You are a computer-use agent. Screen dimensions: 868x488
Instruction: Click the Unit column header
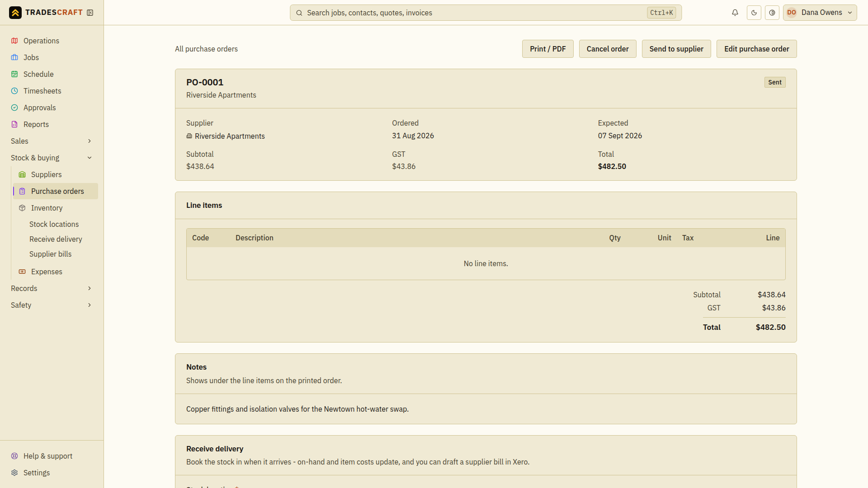click(664, 238)
